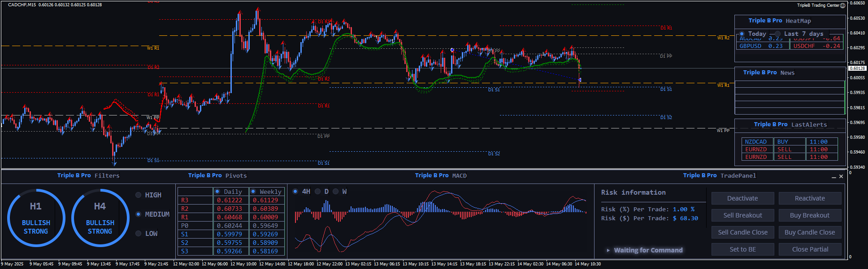Click the Set to BE button
The width and height of the screenshot is (868, 269).
click(742, 249)
